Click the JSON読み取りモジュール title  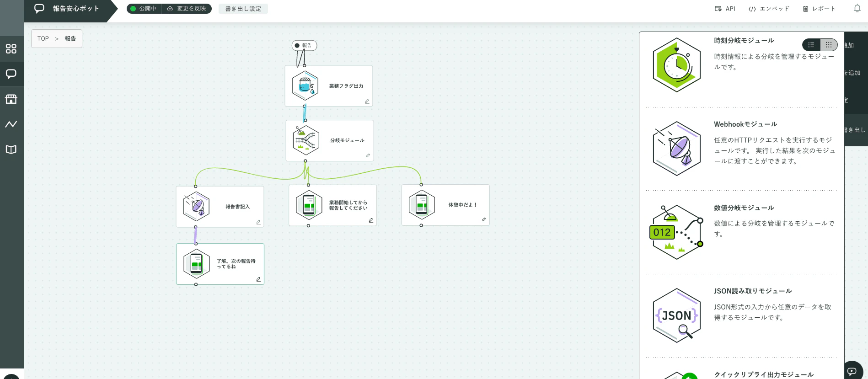tap(753, 291)
